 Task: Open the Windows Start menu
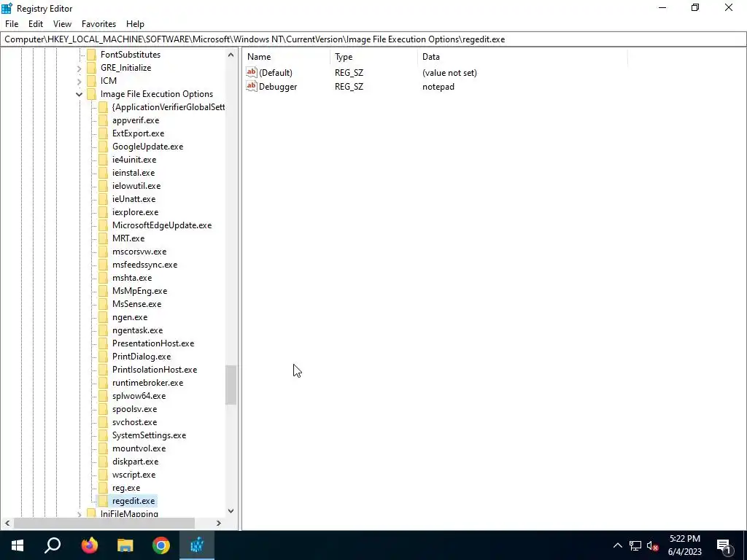18,545
